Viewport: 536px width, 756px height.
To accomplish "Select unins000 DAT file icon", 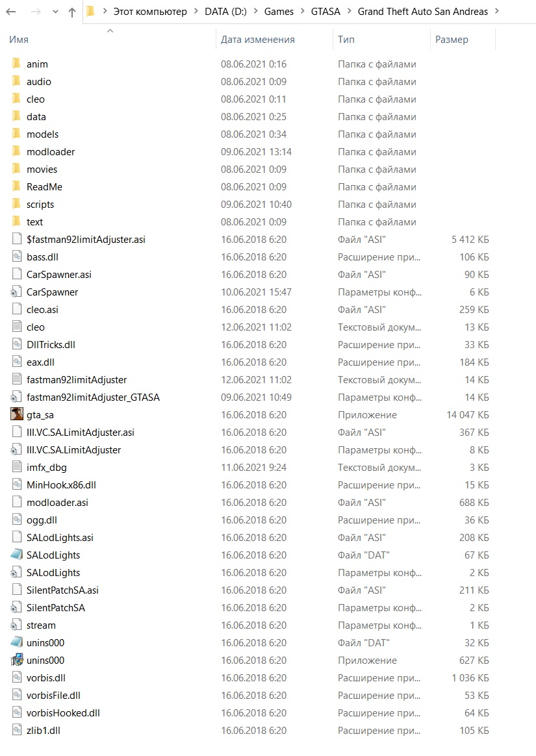I will coord(16,642).
